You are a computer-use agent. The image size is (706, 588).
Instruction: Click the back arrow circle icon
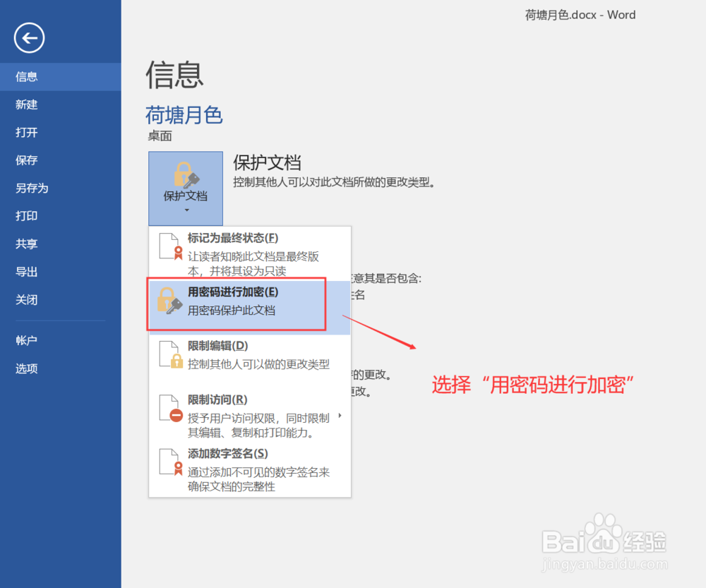pos(29,38)
